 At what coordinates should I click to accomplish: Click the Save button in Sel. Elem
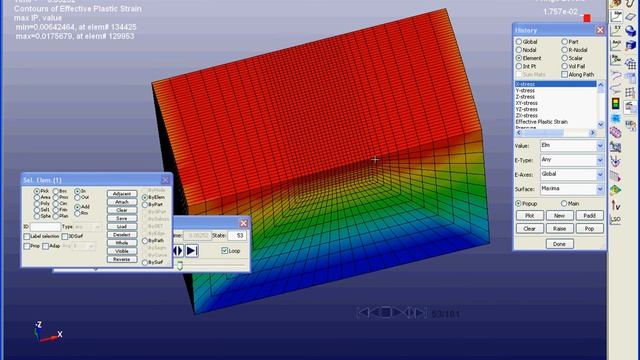(122, 218)
